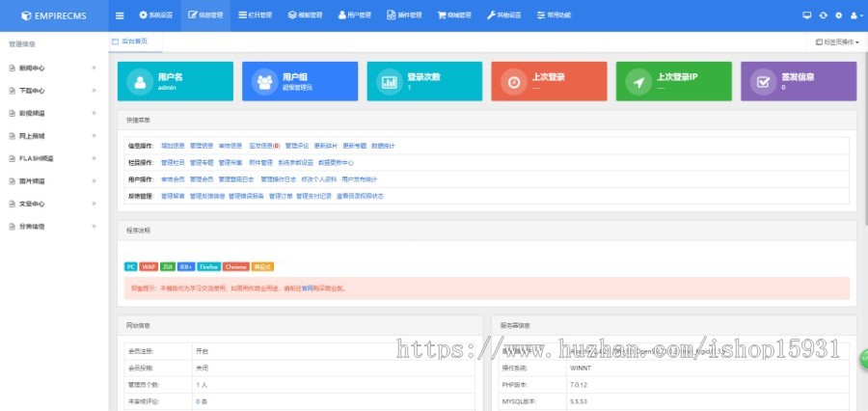Expand FLASH频道 using its chevron
This screenshot has width=868, height=411.
(x=94, y=158)
